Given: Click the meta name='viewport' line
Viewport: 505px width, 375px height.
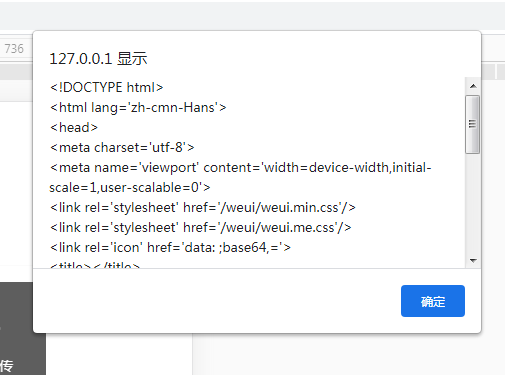Looking at the screenshot, I should 240,167.
